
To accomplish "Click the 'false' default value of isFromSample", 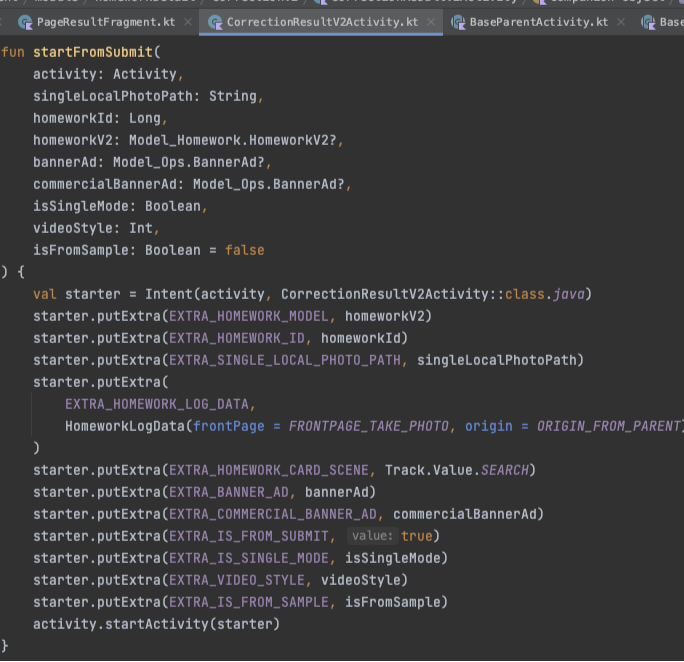I will point(245,250).
